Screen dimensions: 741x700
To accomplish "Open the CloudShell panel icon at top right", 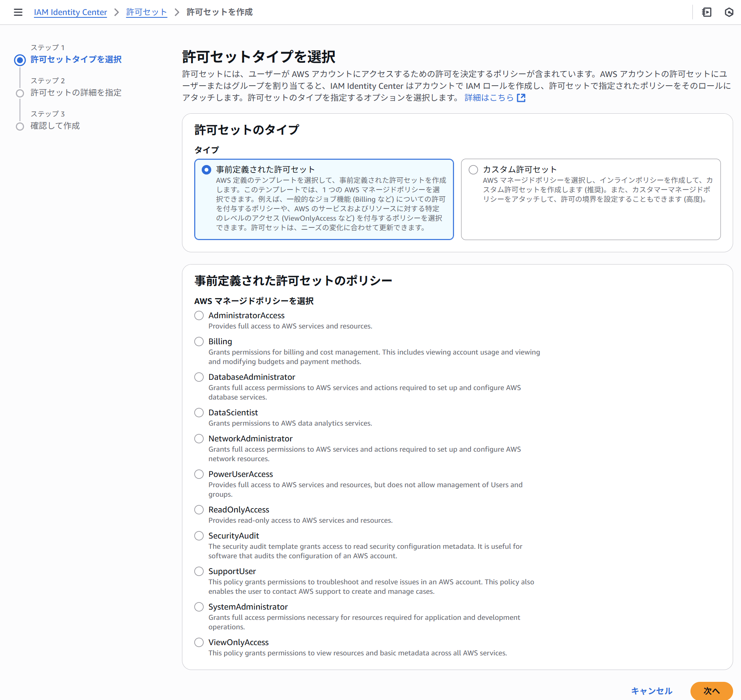I will (707, 12).
